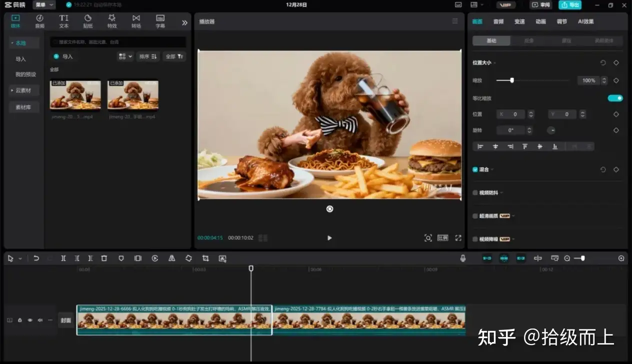Open the 转场 transitions panel icon
632x364 pixels.
136,21
